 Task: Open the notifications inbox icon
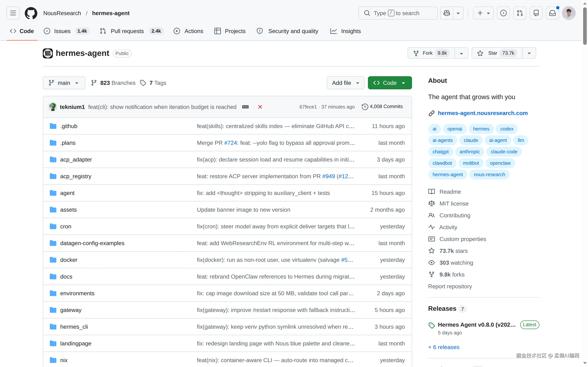point(552,13)
